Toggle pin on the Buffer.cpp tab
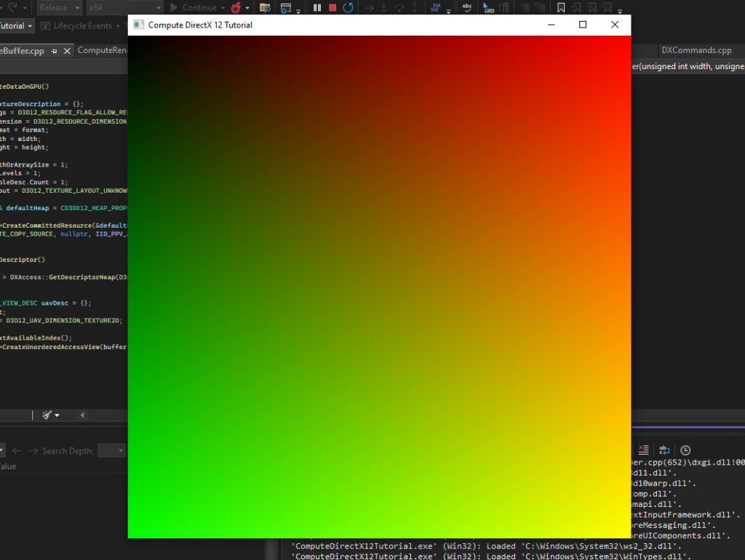 [x=54, y=51]
